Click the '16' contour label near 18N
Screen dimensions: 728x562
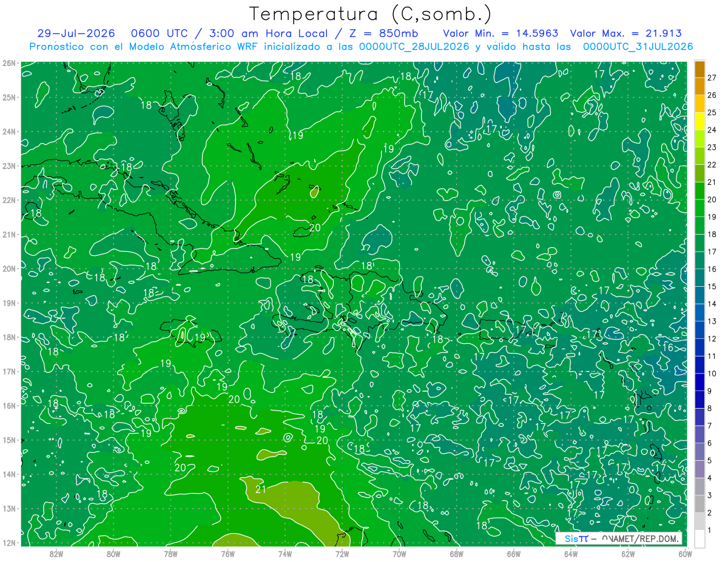[x=668, y=348]
